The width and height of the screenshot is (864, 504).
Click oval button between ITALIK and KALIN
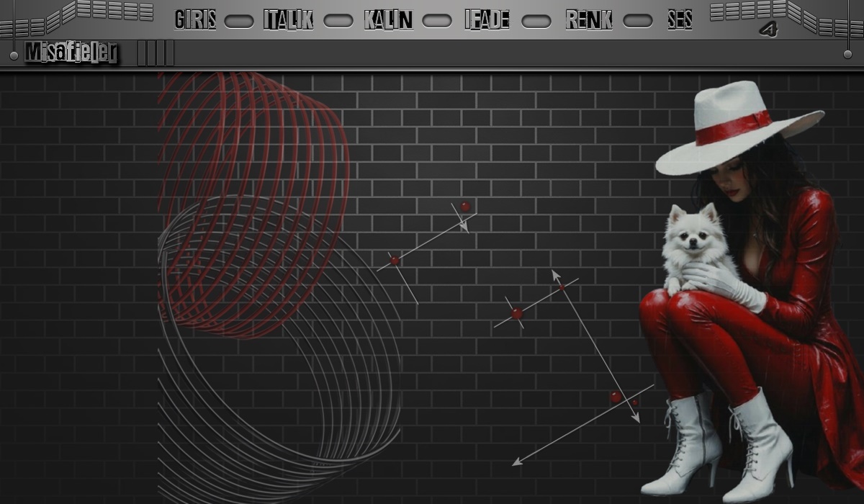tap(338, 22)
